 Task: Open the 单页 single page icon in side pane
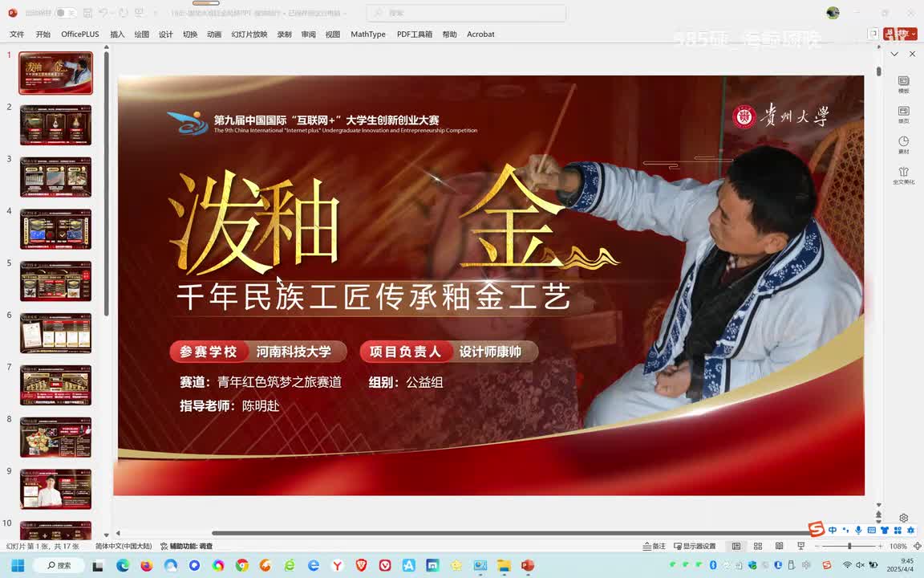903,115
